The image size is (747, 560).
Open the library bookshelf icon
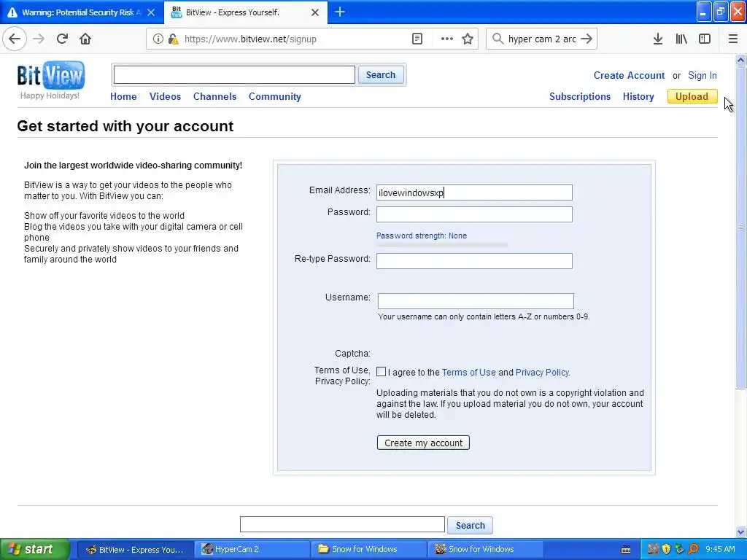pyautogui.click(x=681, y=39)
